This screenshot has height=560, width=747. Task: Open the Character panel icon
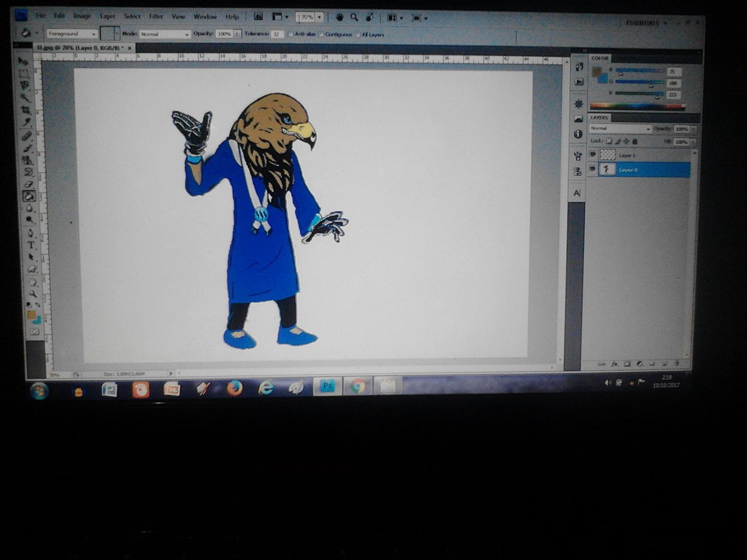[x=577, y=193]
